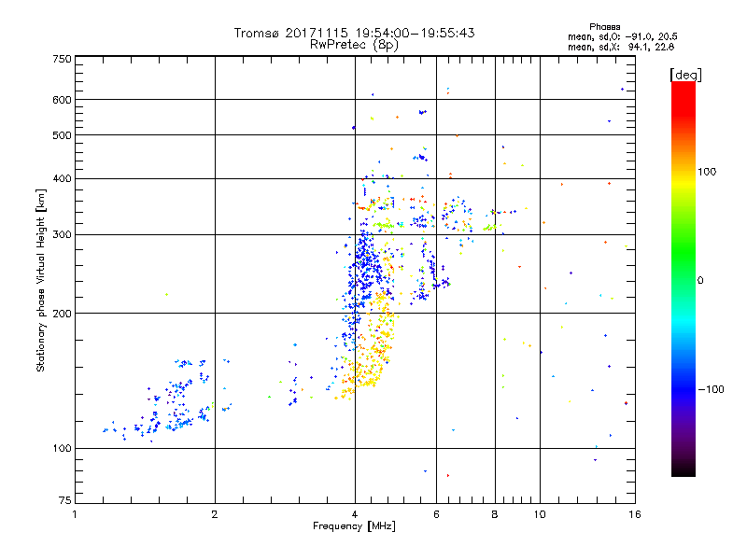Viewport: 747px width, 560px height.
Task: Click the 'Phases' statistics heading
Action: (604, 27)
